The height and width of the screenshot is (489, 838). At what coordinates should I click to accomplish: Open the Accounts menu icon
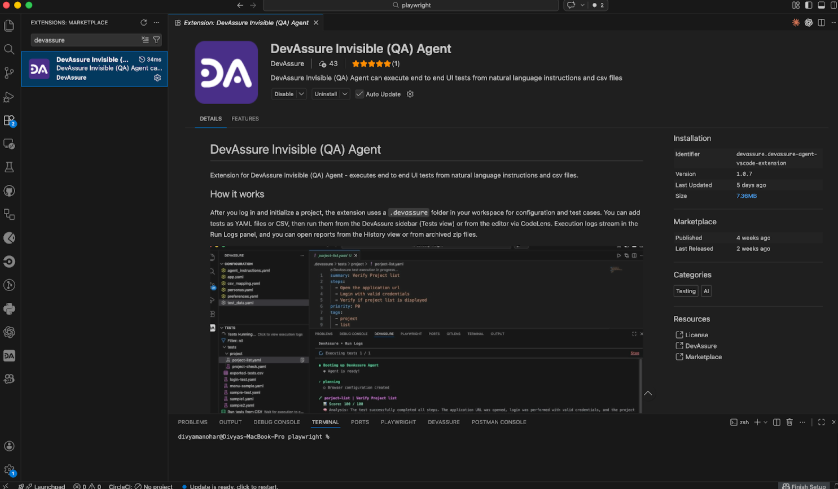coord(9,446)
